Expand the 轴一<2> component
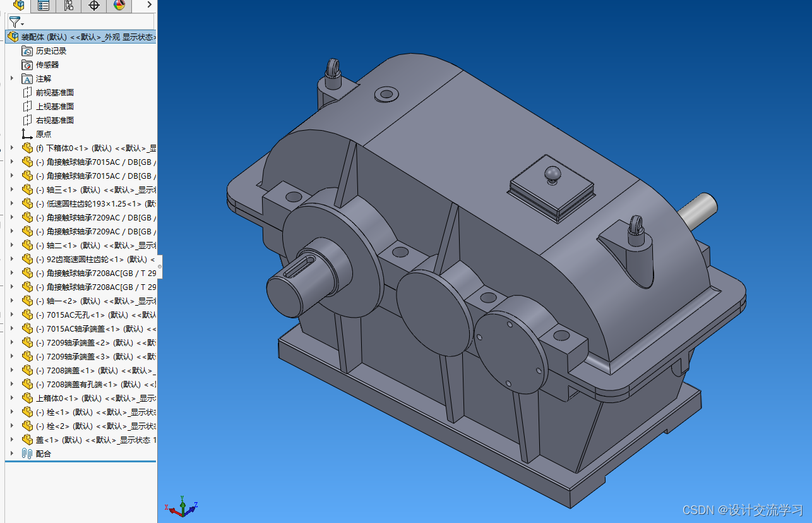Screen dimensions: 812x523 point(11,301)
